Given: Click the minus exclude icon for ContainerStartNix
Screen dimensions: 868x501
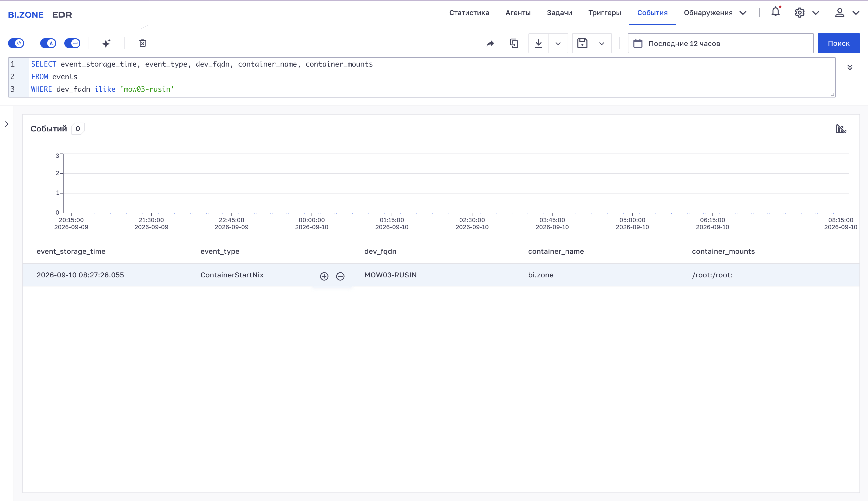Looking at the screenshot, I should (340, 276).
